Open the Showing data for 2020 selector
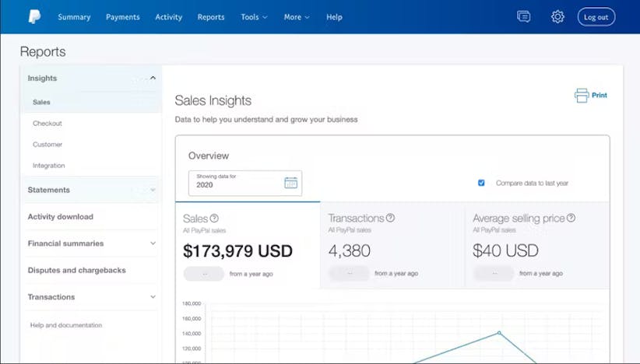The width and height of the screenshot is (640, 364). (245, 183)
